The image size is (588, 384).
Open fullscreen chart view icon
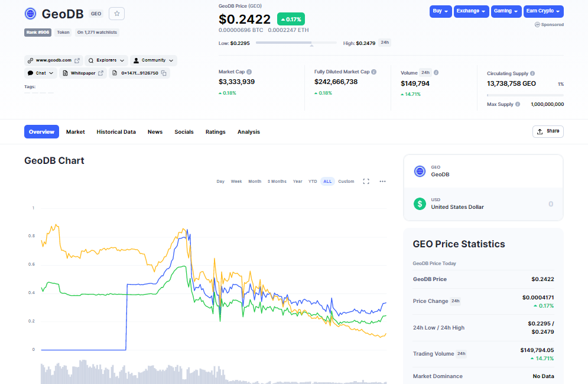(366, 181)
